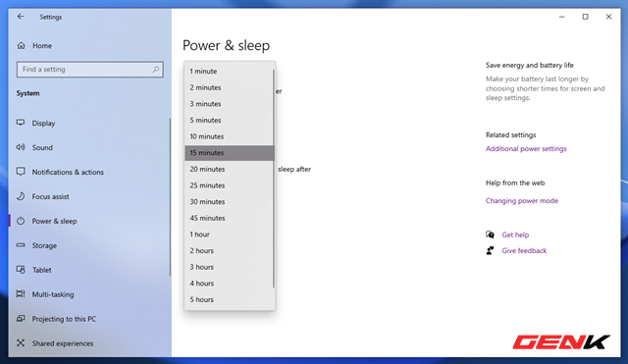Click the Get help link
The width and height of the screenshot is (628, 364).
click(x=515, y=234)
